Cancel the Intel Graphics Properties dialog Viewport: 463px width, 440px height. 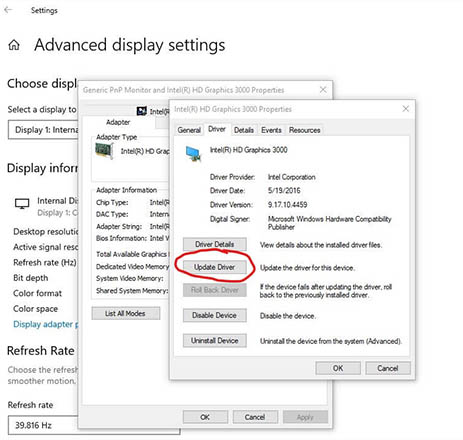pos(388,368)
